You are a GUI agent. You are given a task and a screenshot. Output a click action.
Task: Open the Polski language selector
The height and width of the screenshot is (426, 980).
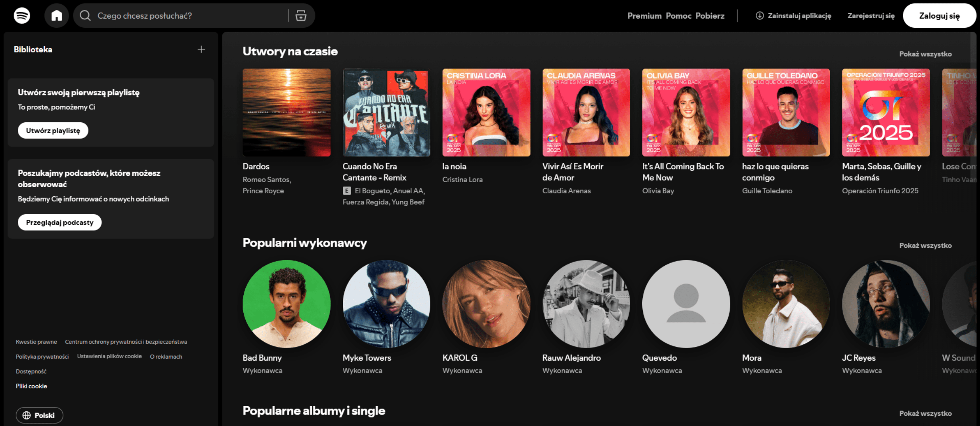point(40,415)
